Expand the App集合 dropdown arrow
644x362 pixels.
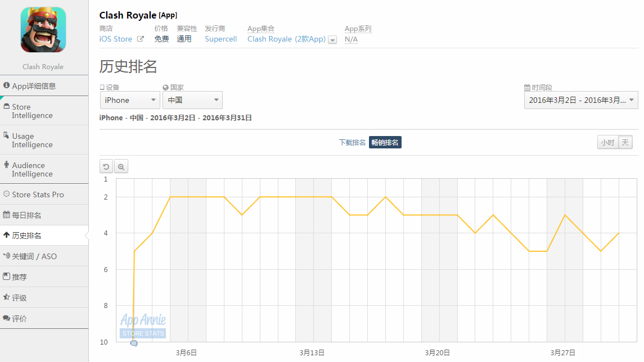click(332, 40)
